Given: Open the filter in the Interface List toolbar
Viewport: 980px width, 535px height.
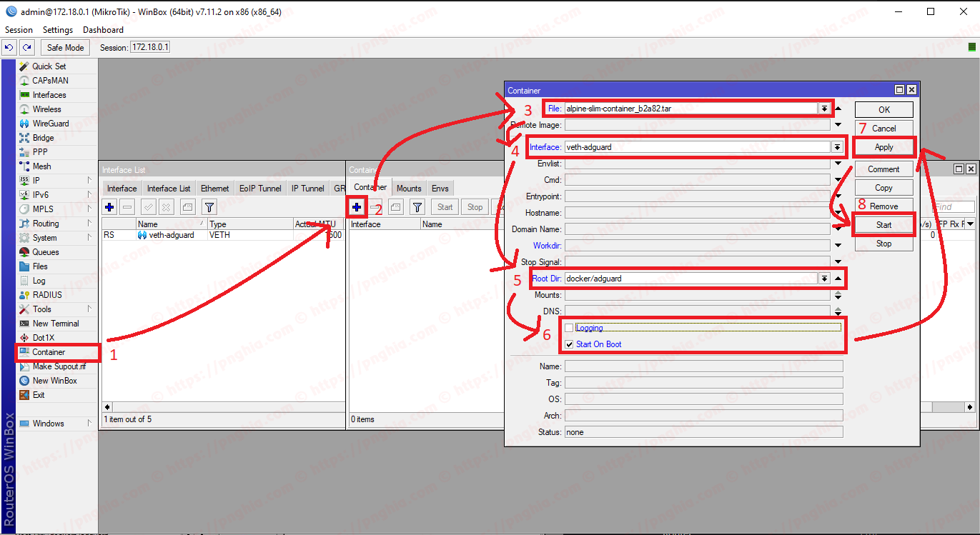Looking at the screenshot, I should click(209, 207).
